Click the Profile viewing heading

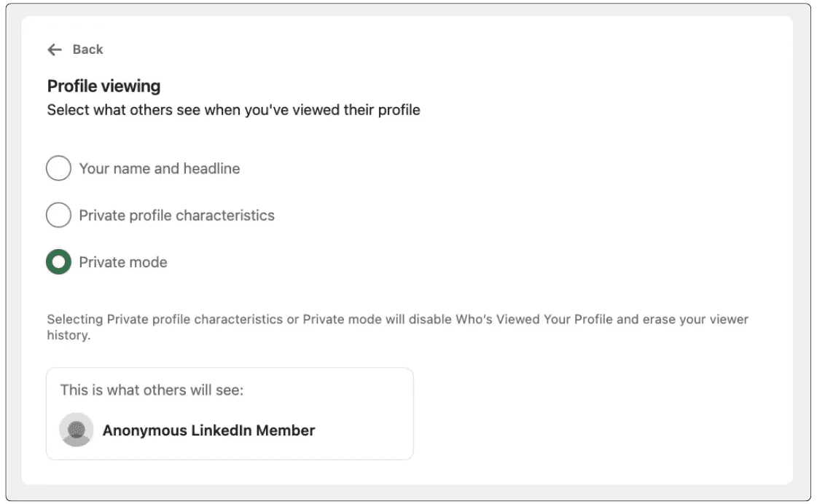[103, 86]
